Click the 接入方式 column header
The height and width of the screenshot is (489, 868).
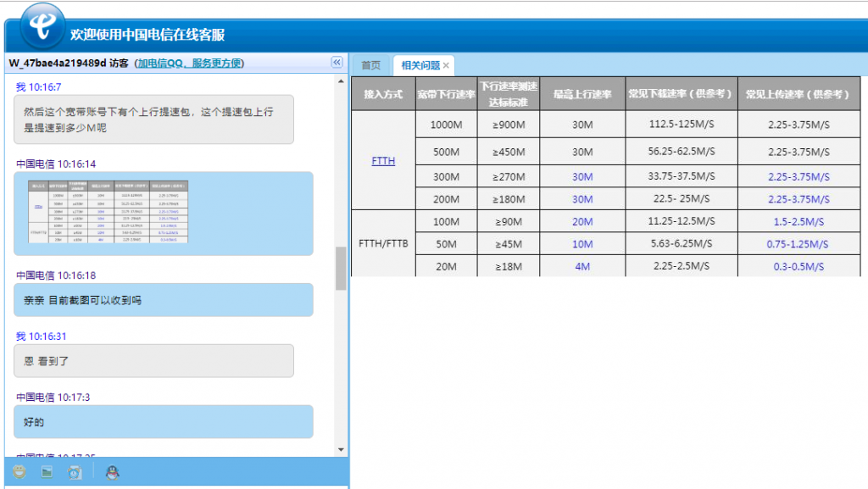383,94
